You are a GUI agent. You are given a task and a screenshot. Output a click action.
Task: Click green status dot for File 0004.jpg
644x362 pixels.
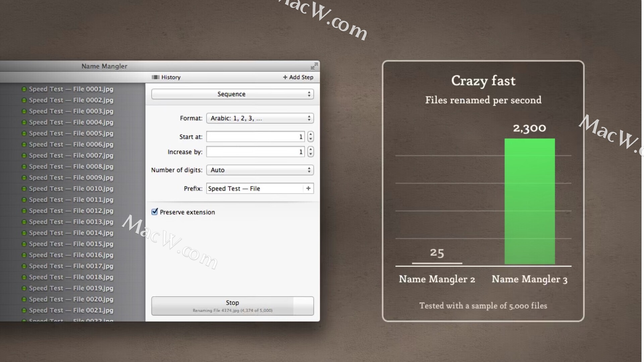pos(24,122)
